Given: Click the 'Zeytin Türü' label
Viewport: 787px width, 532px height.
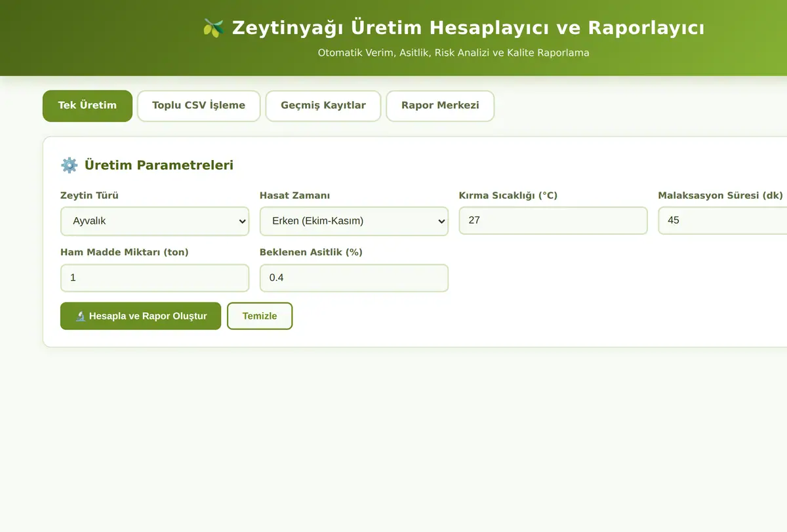Looking at the screenshot, I should (89, 195).
